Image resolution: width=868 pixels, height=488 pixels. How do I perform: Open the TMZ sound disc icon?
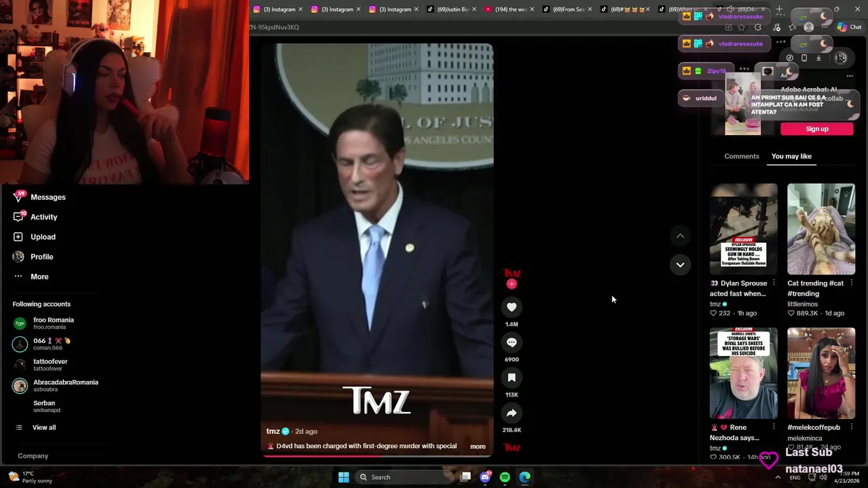click(511, 447)
